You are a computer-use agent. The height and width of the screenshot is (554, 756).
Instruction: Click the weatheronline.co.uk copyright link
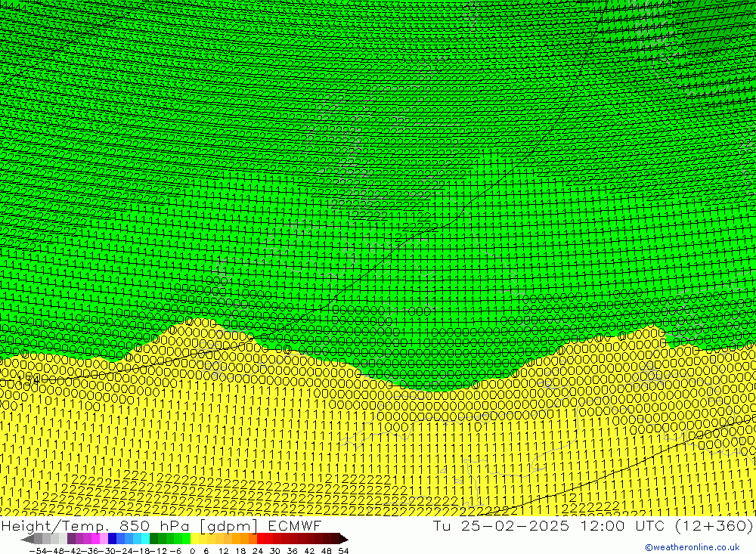[x=692, y=547]
